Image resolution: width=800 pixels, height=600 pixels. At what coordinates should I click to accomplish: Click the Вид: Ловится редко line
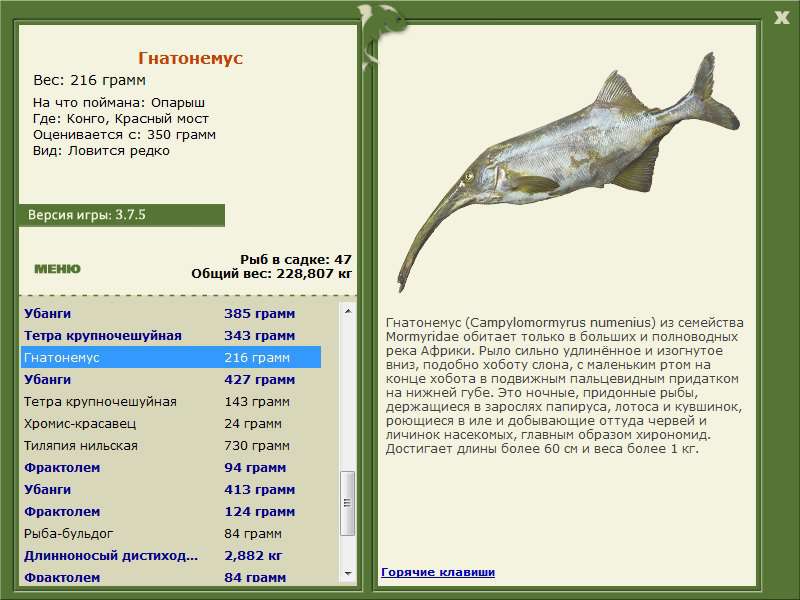[x=101, y=151]
